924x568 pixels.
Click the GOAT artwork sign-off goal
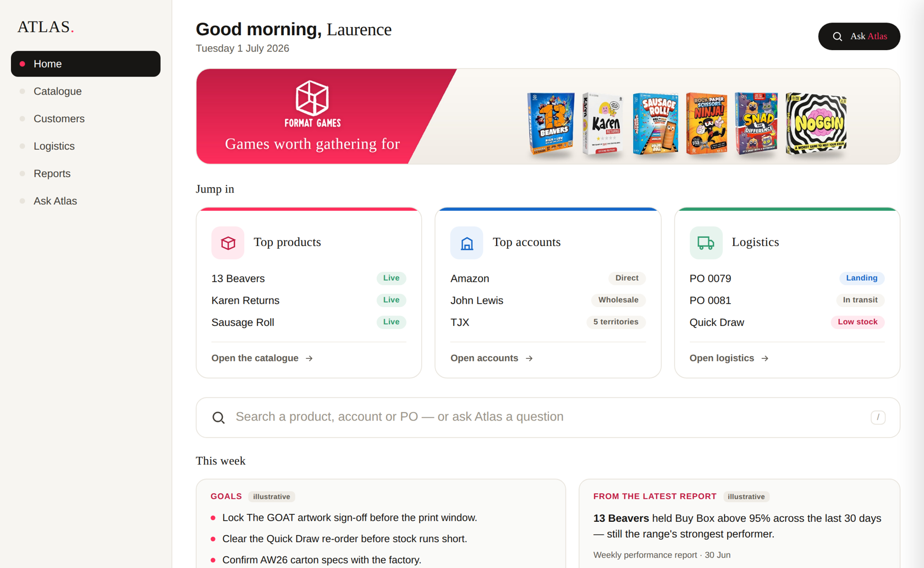(x=349, y=518)
